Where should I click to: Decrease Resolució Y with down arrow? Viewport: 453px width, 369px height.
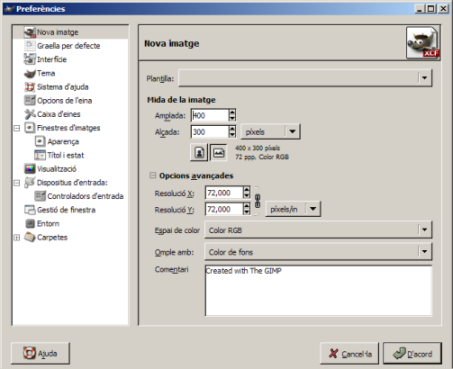[246, 212]
